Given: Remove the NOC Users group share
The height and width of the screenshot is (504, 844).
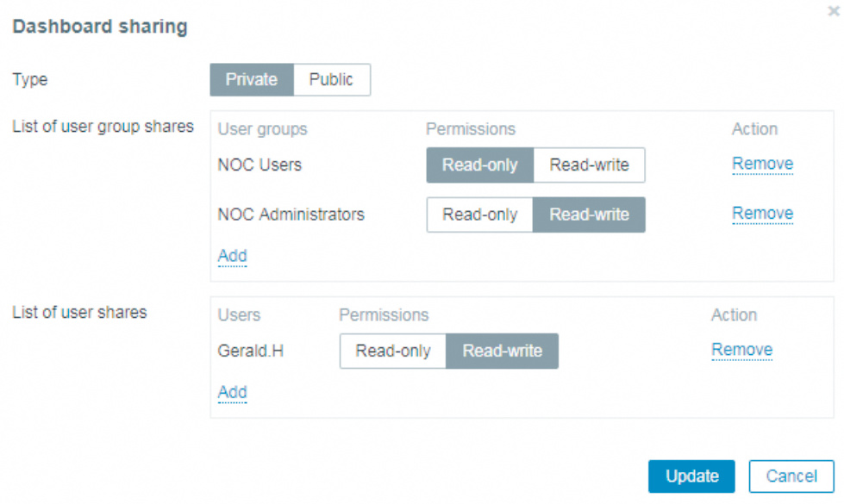Looking at the screenshot, I should click(x=762, y=164).
